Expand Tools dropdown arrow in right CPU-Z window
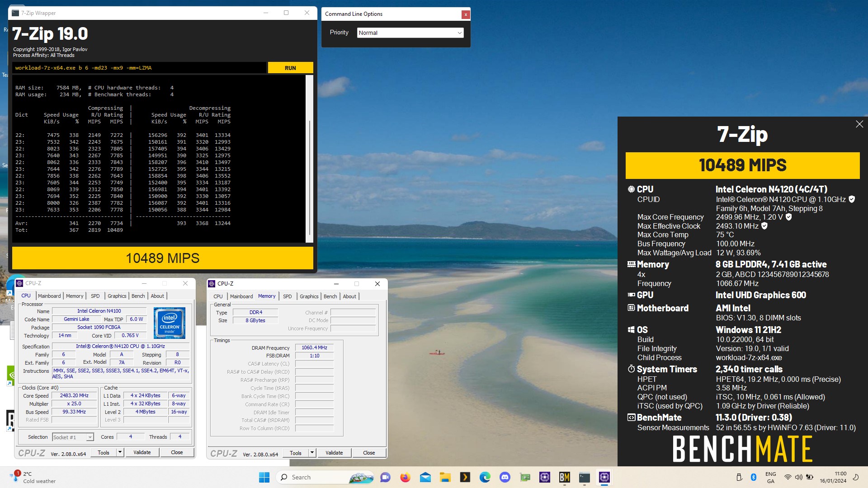Viewport: 868px width, 488px height. point(312,453)
